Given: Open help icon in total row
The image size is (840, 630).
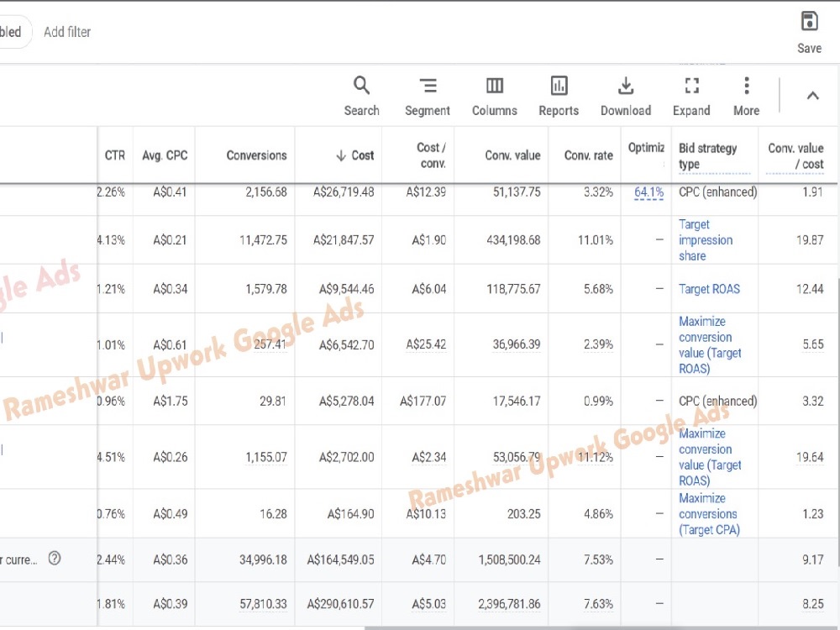Looking at the screenshot, I should point(55,559).
